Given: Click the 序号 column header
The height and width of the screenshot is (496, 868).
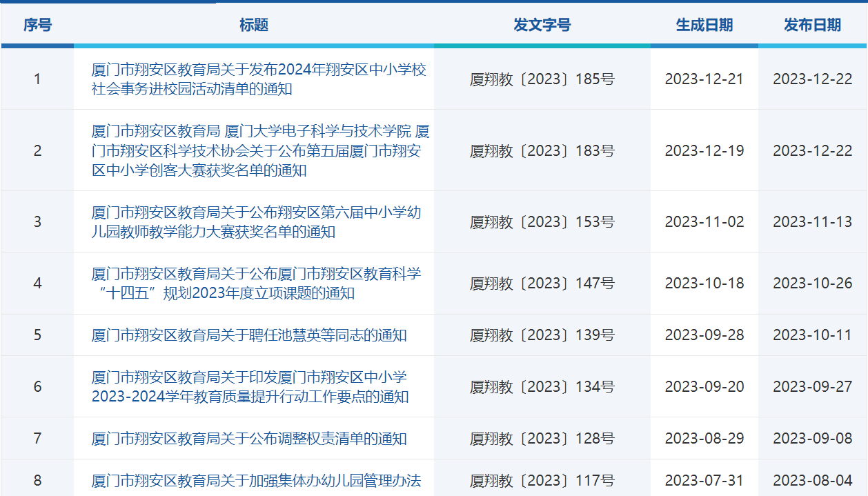Looking at the screenshot, I should 37,26.
